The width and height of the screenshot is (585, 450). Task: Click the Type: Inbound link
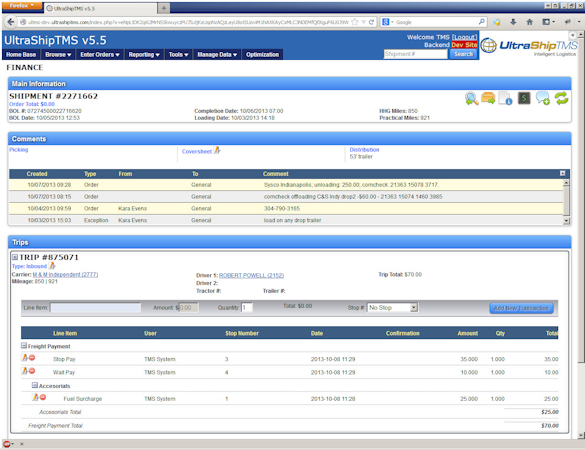point(29,266)
